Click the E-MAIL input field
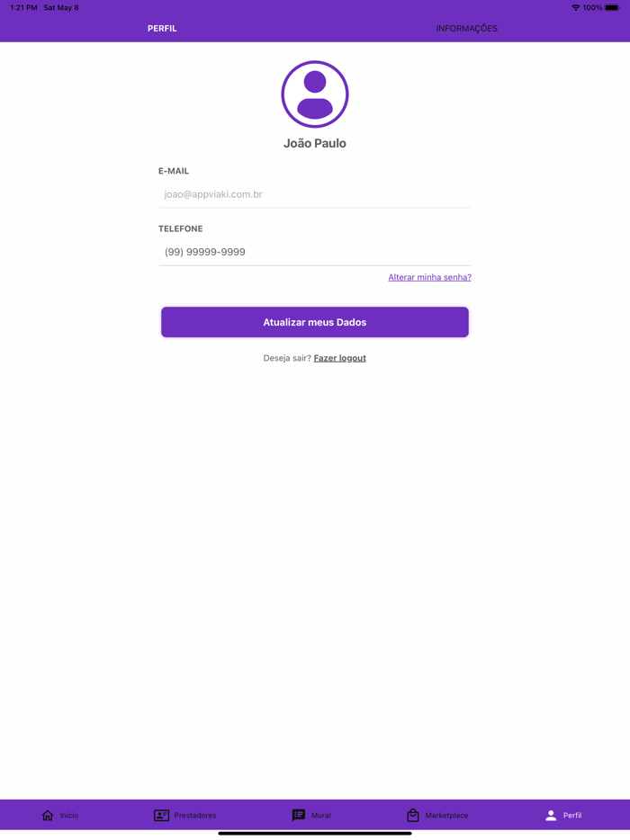Viewport: 630px width, 840px height. pos(314,193)
